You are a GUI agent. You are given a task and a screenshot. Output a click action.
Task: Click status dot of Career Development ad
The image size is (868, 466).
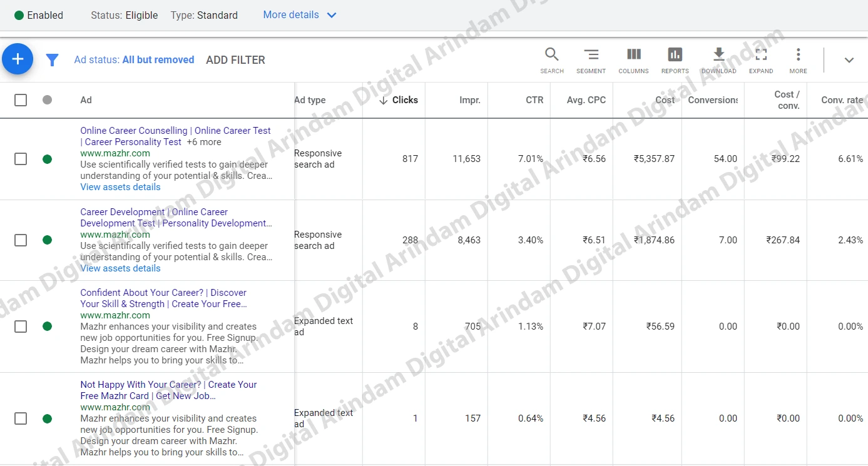point(47,240)
